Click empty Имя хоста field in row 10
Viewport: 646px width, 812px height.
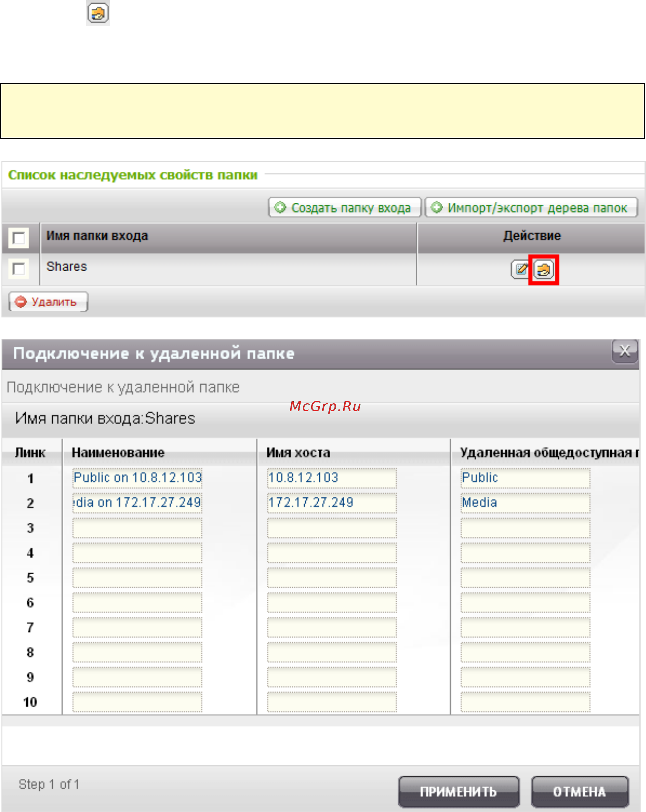pos(332,702)
